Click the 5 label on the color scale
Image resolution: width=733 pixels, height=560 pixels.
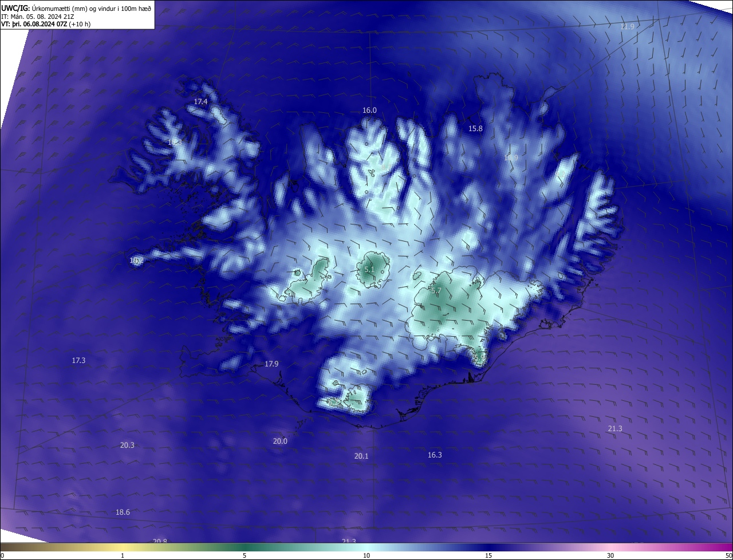click(245, 555)
